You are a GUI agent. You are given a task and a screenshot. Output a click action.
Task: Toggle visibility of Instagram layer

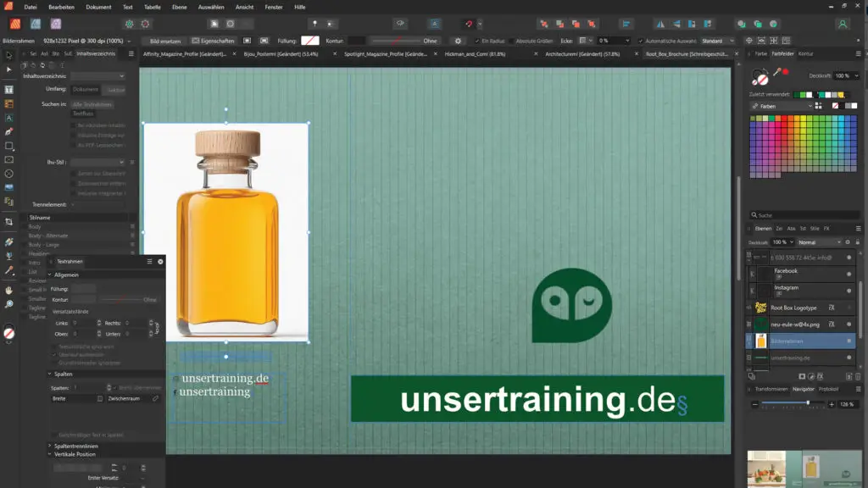[x=849, y=291]
